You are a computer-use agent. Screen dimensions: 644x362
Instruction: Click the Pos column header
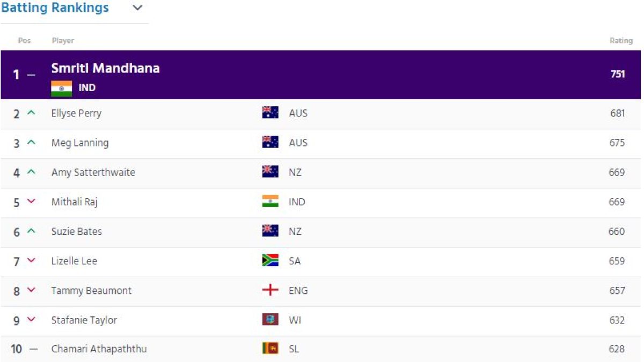pyautogui.click(x=24, y=41)
